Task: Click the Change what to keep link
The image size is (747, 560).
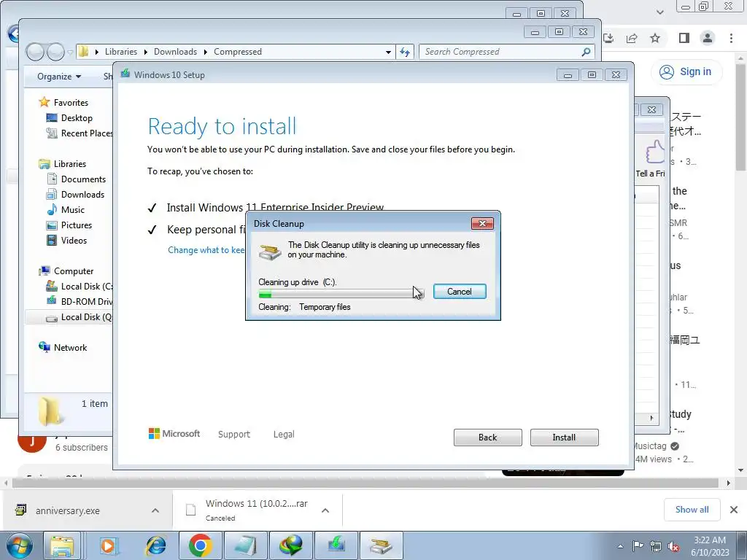Action: (x=206, y=250)
